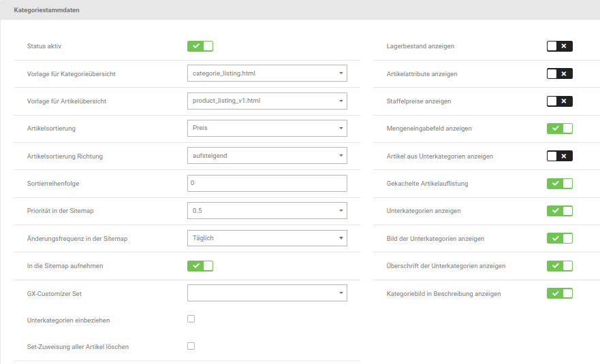Turn off Gekachelte Artikelauflistung toggle

point(559,184)
